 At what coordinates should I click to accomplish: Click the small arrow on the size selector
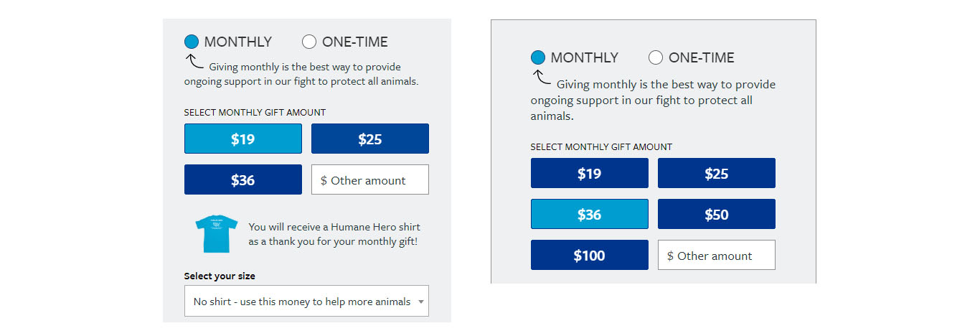click(421, 302)
